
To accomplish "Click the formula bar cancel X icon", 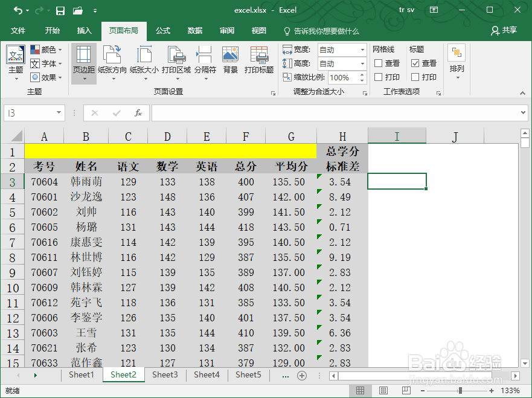I will (x=95, y=113).
